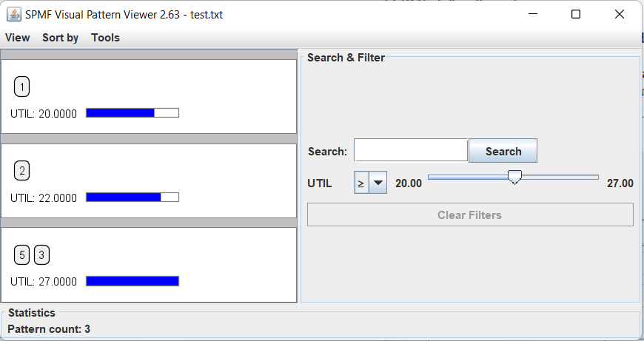Click the UTIL filter slider handle

(514, 178)
